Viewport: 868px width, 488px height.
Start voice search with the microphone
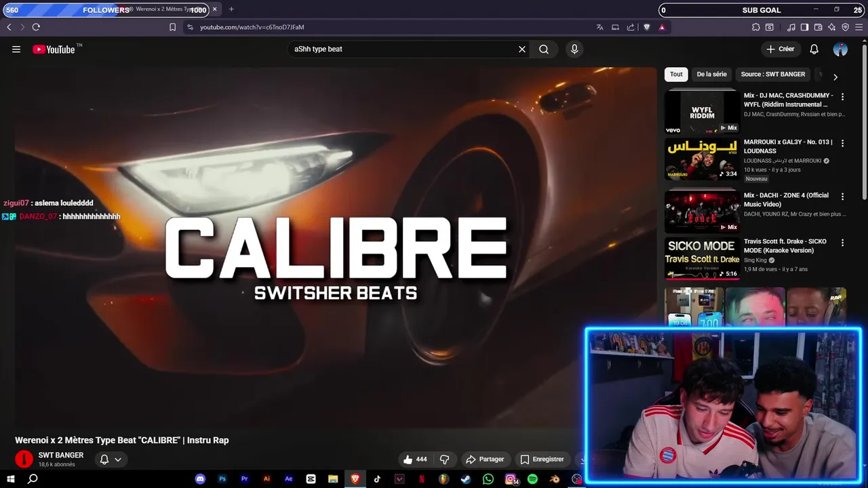tap(574, 49)
